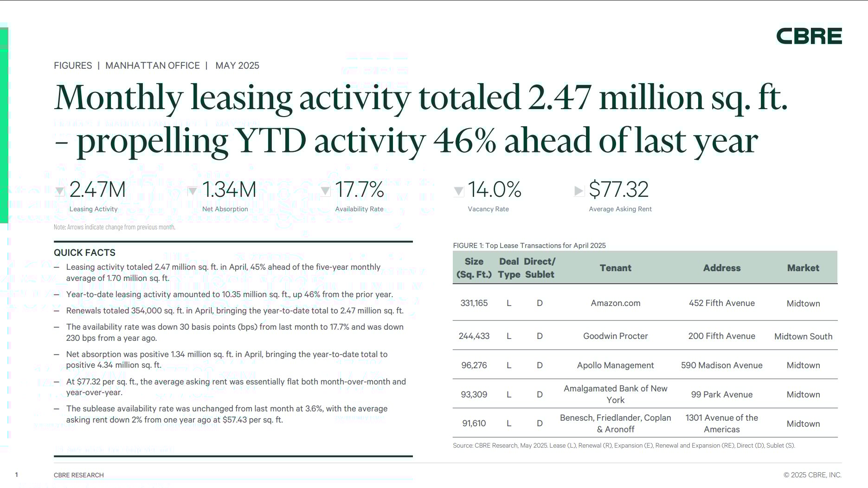Click the down arrow beside 1.34M
The height and width of the screenshot is (488, 868).
coord(193,191)
